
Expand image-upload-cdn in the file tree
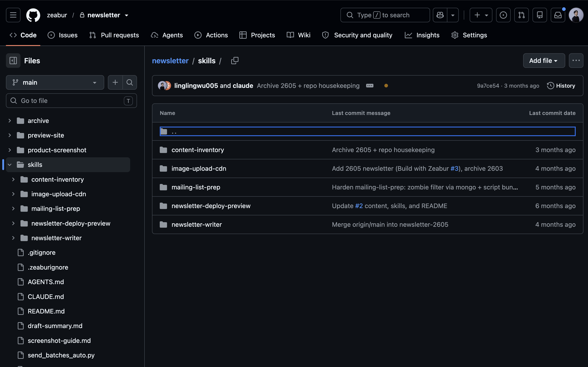pos(13,194)
